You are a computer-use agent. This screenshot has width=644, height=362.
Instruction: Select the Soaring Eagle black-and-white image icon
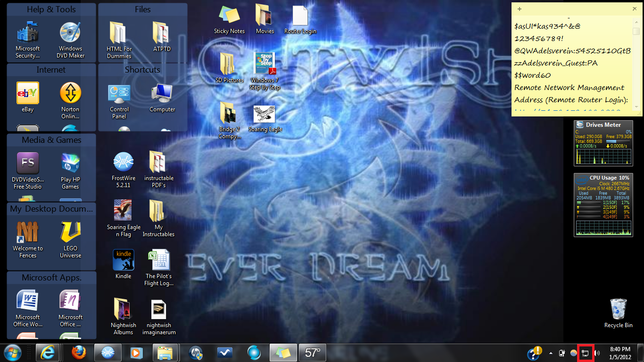pos(265,118)
